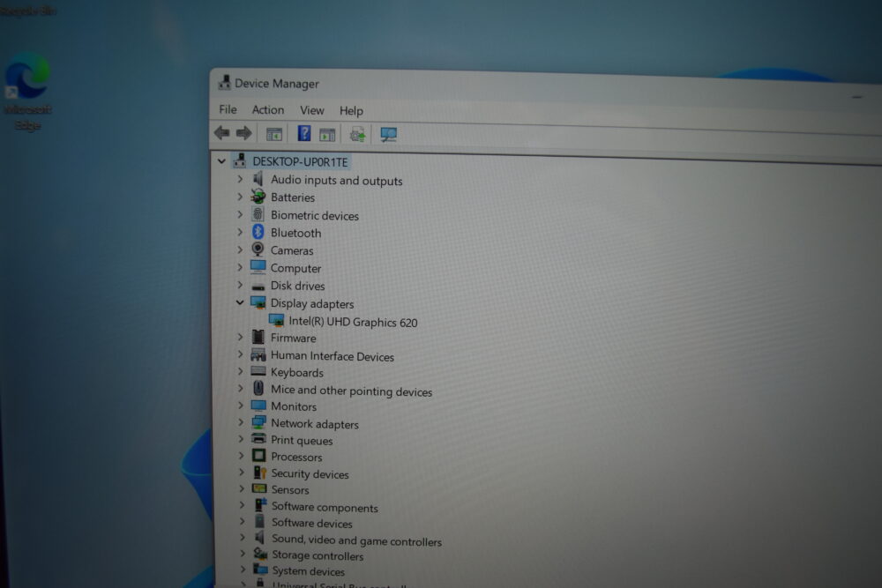
Task: Click the Batteries category icon
Action: pyautogui.click(x=258, y=197)
